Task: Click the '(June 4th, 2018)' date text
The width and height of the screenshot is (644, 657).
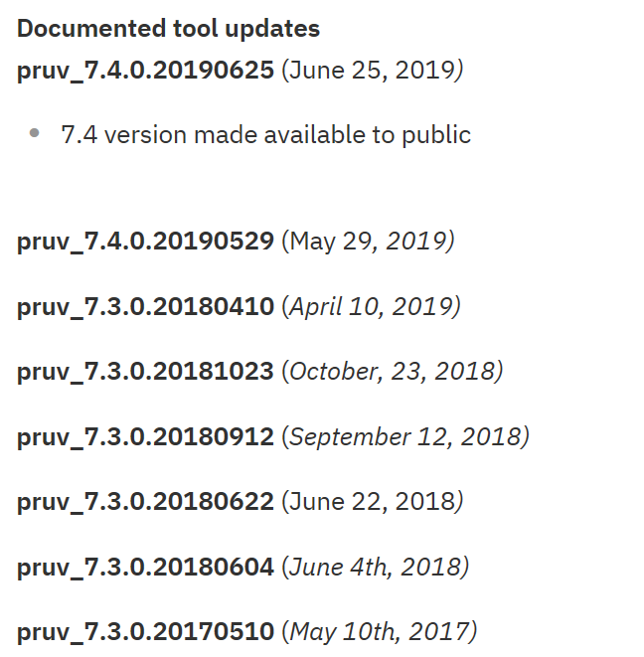Action: click(x=376, y=567)
